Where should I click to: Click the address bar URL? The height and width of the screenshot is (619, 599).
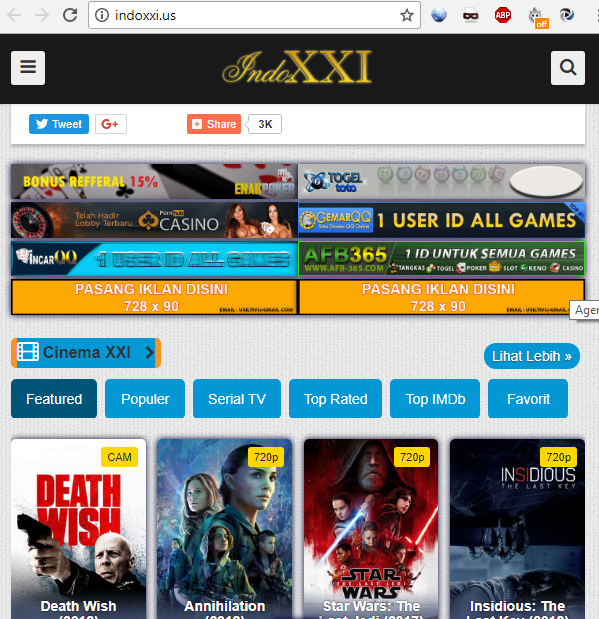pyautogui.click(x=145, y=15)
